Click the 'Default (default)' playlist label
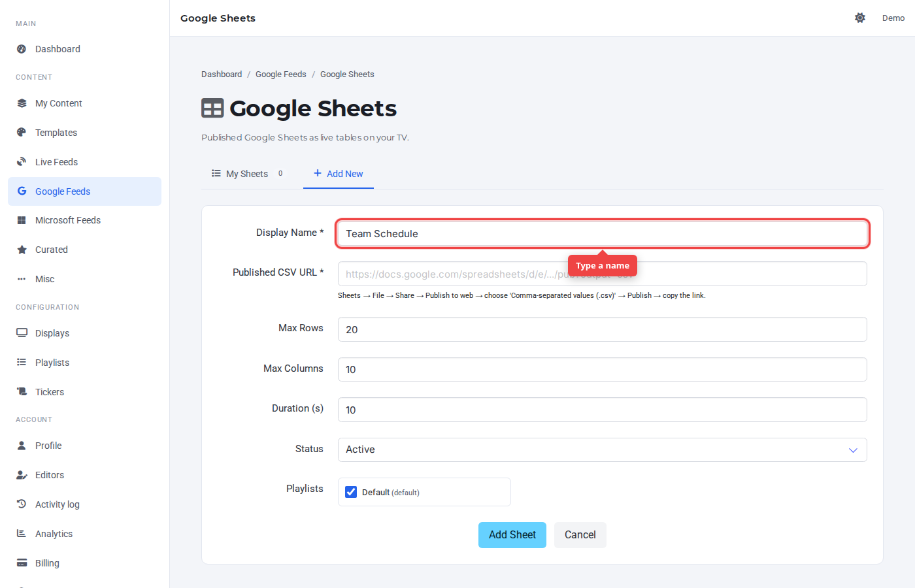915x588 pixels. click(x=391, y=493)
